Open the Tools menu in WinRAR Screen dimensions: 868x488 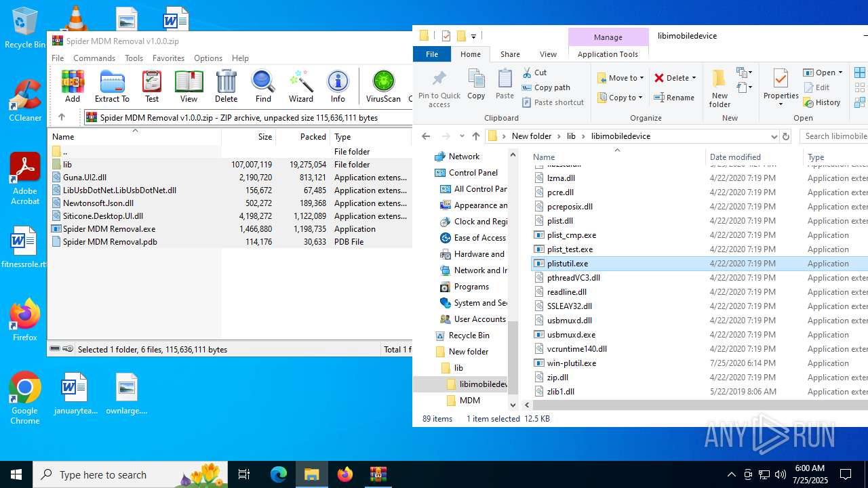(134, 58)
